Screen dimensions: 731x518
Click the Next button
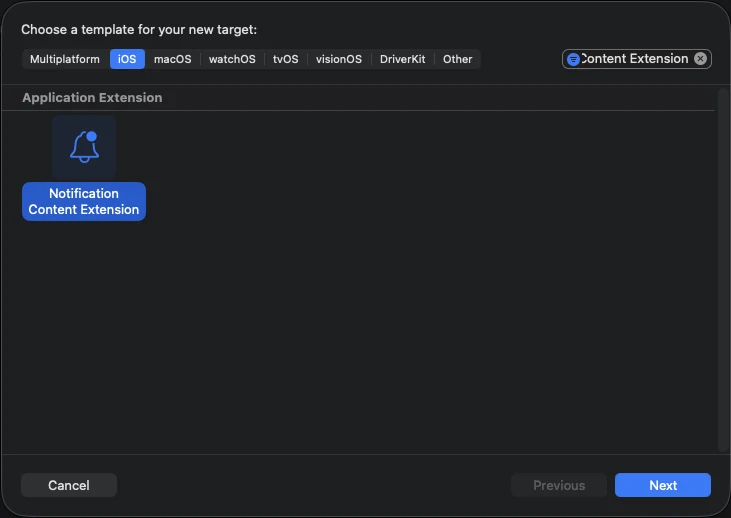click(x=662, y=485)
